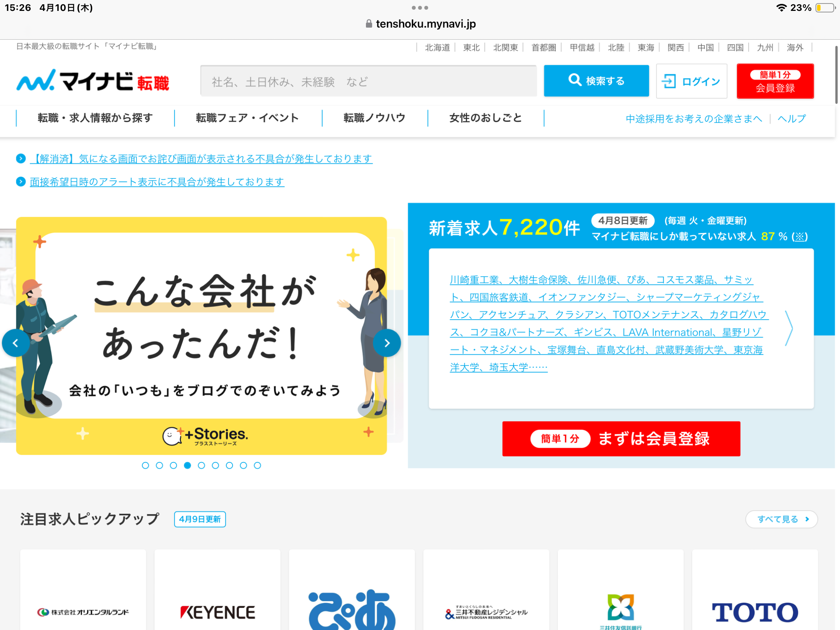Viewport: 840px width, 630px height.
Task: Select the 東北 region link
Action: pos(471,47)
